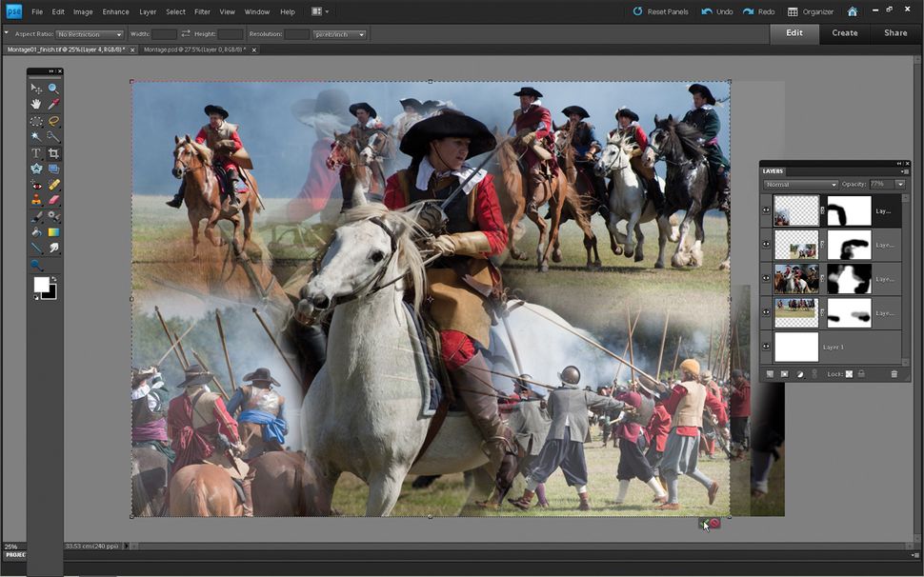Open the Enhance menu

(115, 11)
